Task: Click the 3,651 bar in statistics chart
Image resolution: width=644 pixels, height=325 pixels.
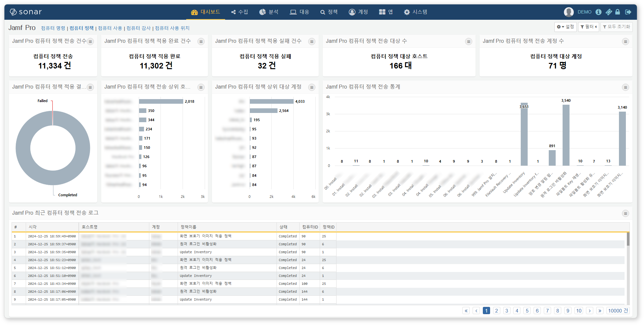Action: pyautogui.click(x=524, y=134)
